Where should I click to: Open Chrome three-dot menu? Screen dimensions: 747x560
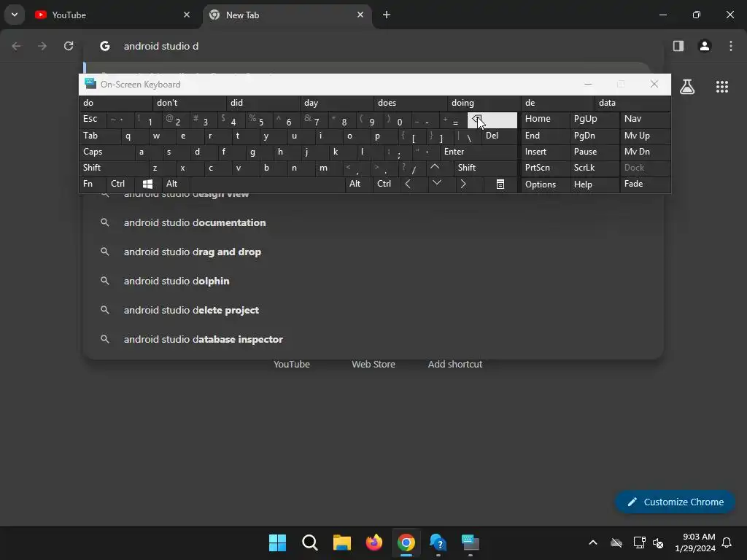[731, 46]
